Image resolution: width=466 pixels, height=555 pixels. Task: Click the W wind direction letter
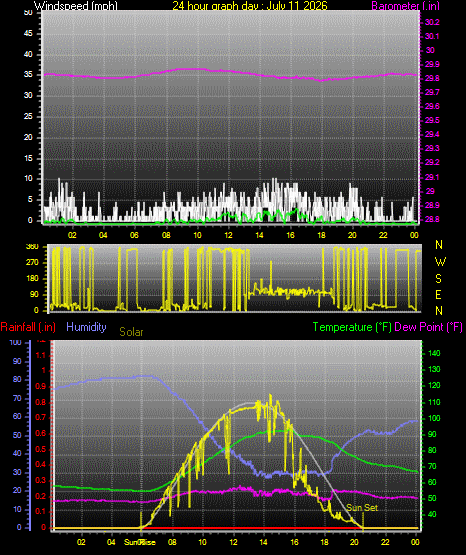(x=440, y=262)
